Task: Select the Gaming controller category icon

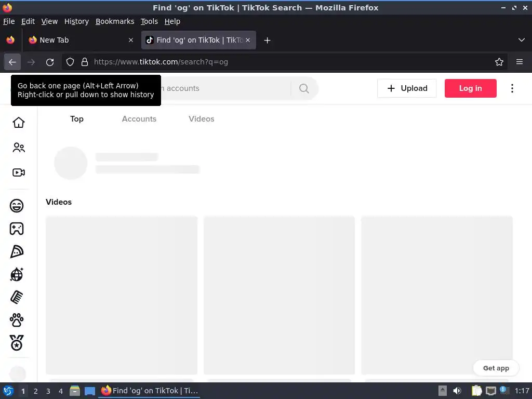Action: [17, 229]
